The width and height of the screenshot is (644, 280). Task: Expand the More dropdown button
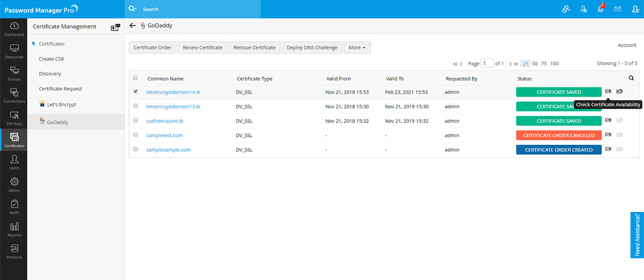[x=357, y=48]
